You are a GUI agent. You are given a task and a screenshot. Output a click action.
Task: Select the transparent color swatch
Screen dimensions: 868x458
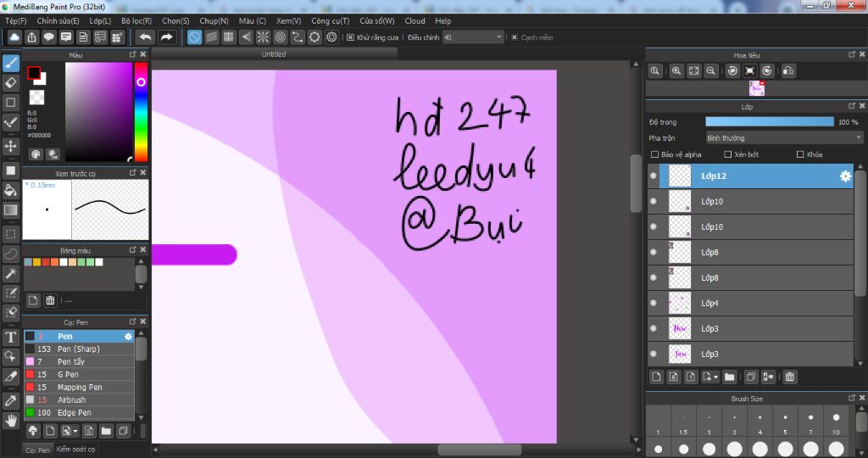point(36,98)
